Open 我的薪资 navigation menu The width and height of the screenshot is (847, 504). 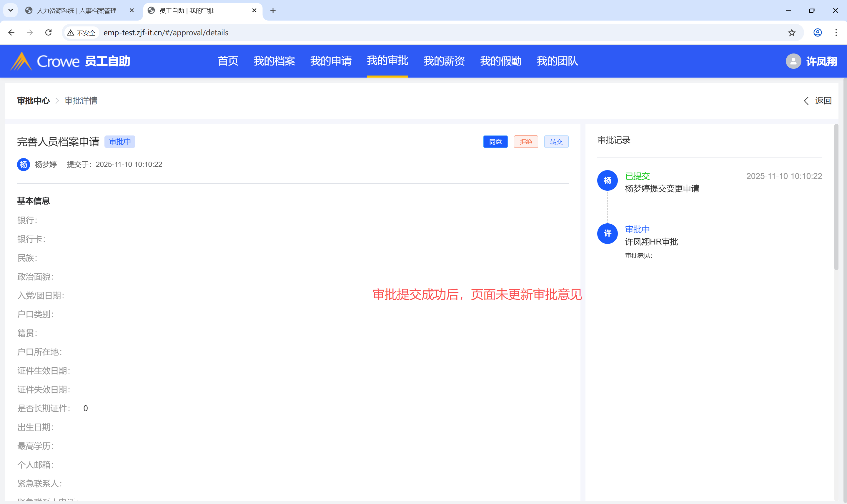pyautogui.click(x=444, y=61)
